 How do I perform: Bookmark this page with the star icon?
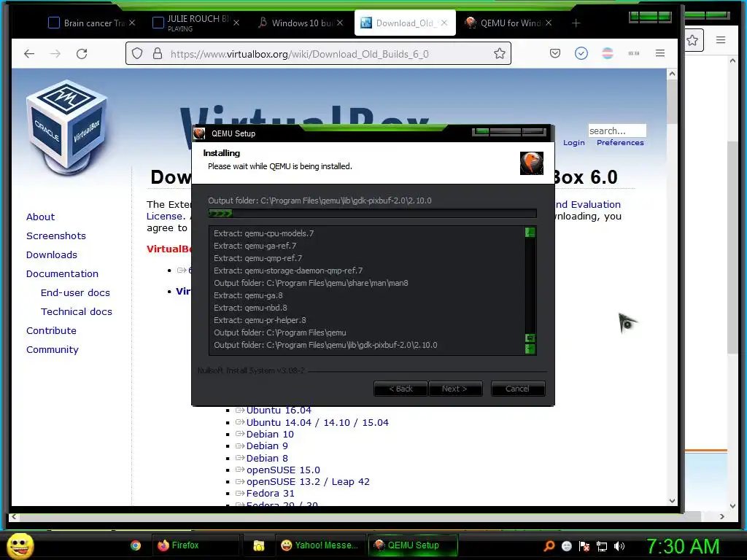click(x=499, y=53)
